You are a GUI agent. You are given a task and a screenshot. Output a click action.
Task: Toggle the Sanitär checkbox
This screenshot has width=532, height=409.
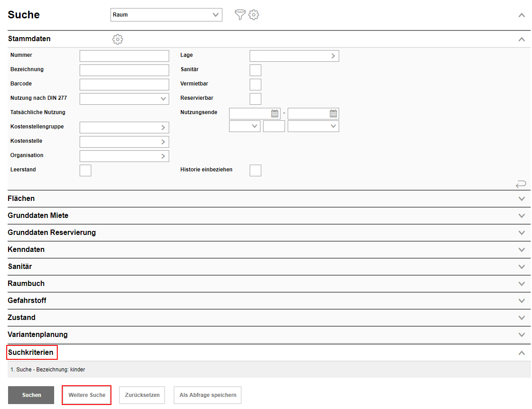255,70
